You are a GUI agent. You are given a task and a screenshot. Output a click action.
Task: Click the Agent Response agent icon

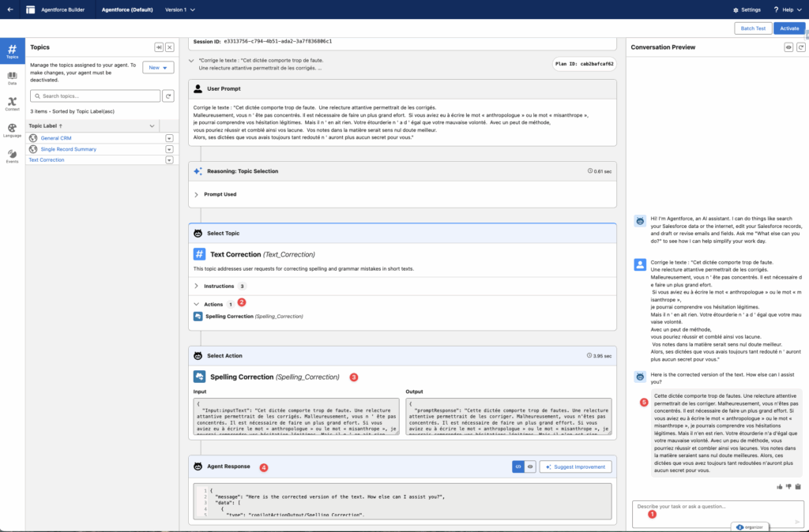[x=198, y=466]
